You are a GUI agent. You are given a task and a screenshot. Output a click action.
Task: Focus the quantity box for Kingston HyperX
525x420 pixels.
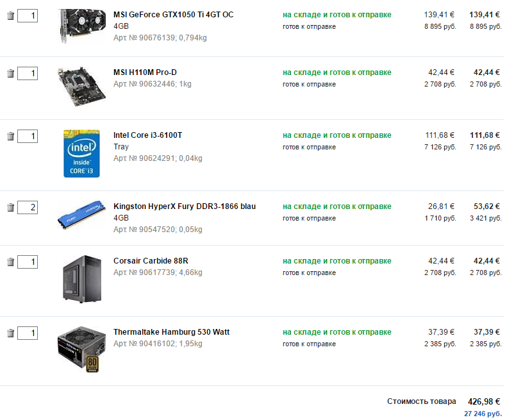click(x=28, y=207)
